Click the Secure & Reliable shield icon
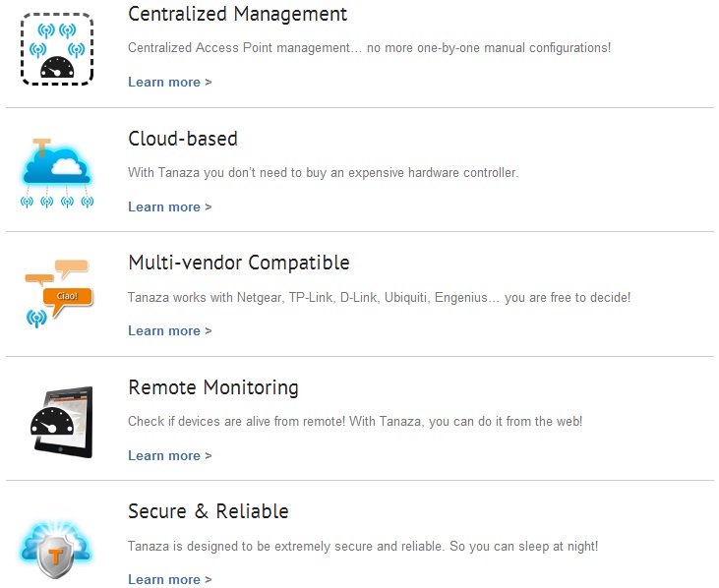The height and width of the screenshot is (588, 719). 55,550
